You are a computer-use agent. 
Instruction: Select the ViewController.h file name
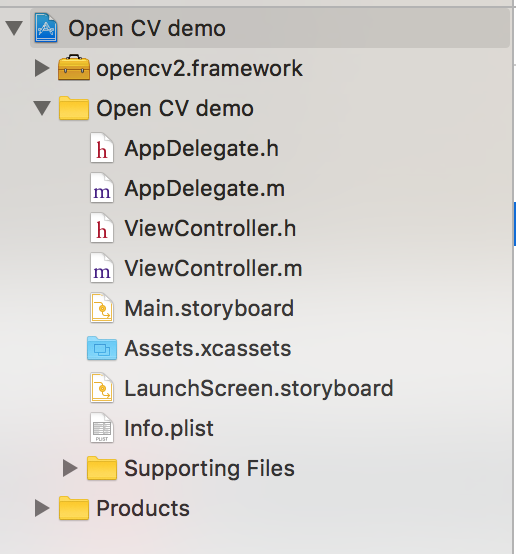(210, 228)
